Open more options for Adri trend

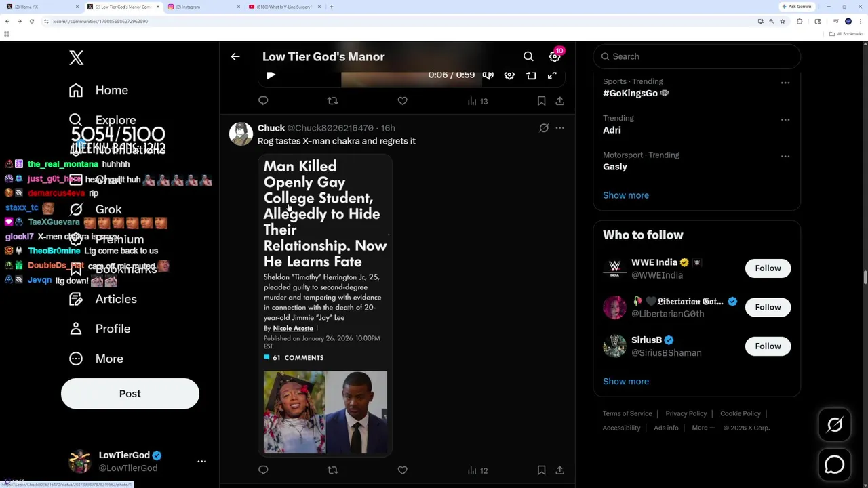(x=785, y=119)
